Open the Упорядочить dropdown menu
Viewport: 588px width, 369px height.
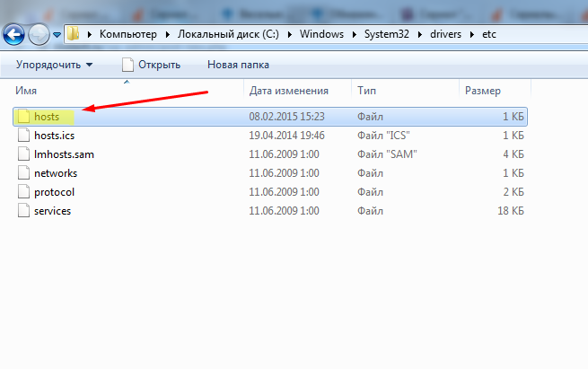click(x=54, y=65)
